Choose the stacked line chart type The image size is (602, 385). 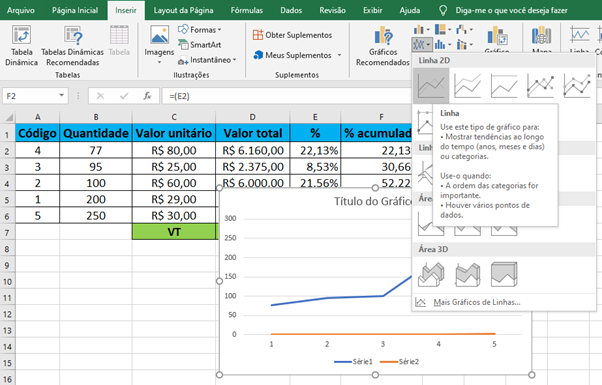click(x=467, y=85)
